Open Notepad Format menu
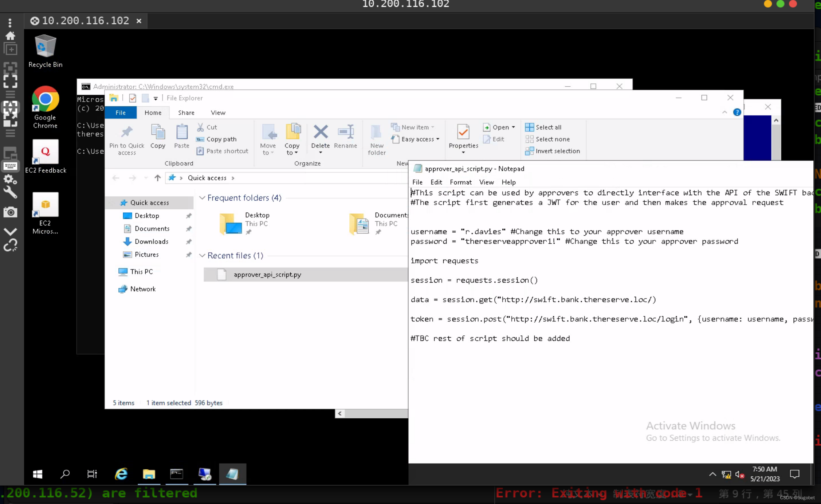The image size is (821, 504). click(x=460, y=182)
